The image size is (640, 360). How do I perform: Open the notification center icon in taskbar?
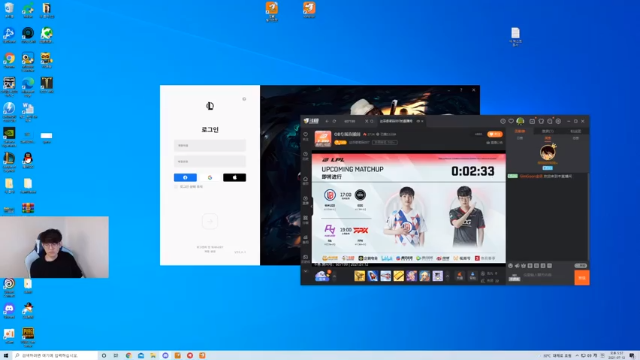pos(632,356)
